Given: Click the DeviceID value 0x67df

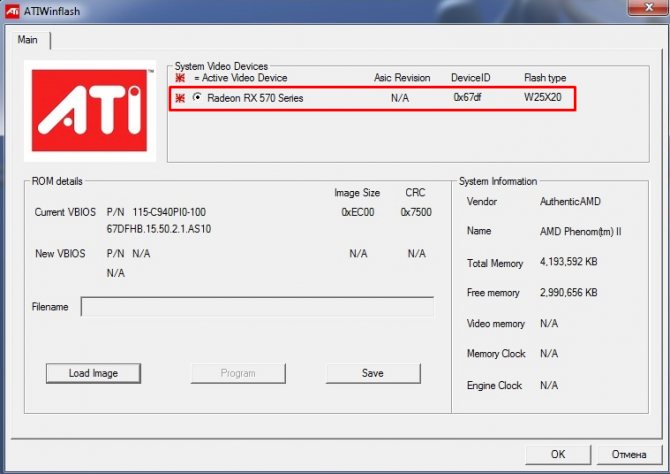Looking at the screenshot, I should click(467, 97).
